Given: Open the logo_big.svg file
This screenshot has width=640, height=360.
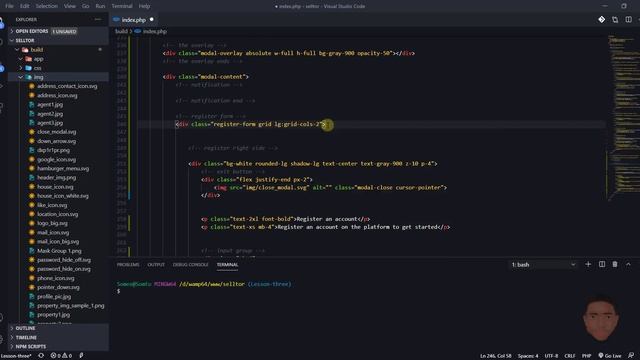Looking at the screenshot, I should coord(52,223).
